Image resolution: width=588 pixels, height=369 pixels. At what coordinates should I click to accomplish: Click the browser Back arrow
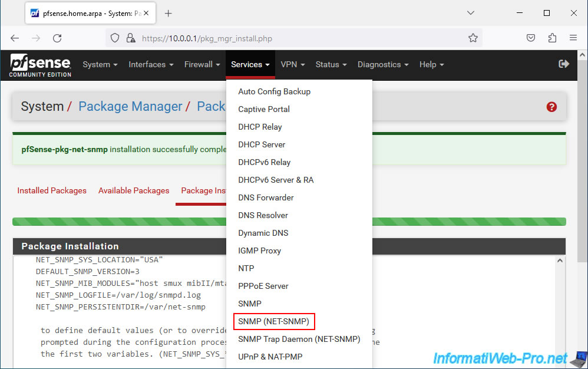pyautogui.click(x=15, y=38)
